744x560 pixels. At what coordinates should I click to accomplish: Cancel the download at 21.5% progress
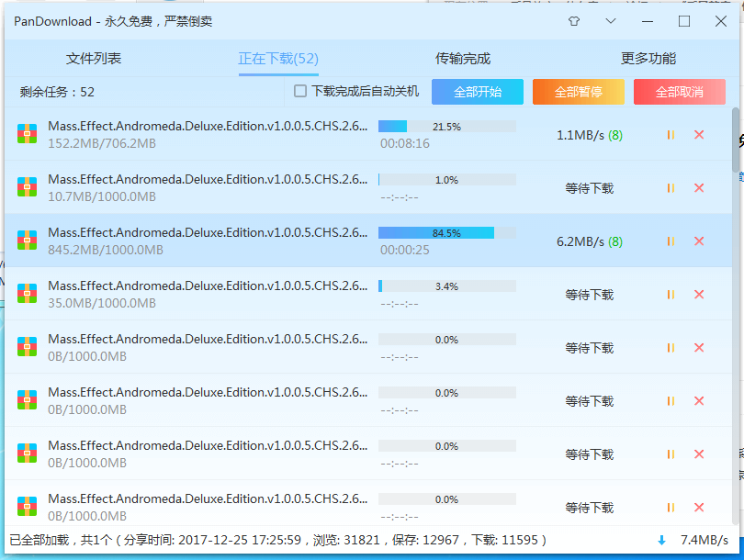[699, 135]
